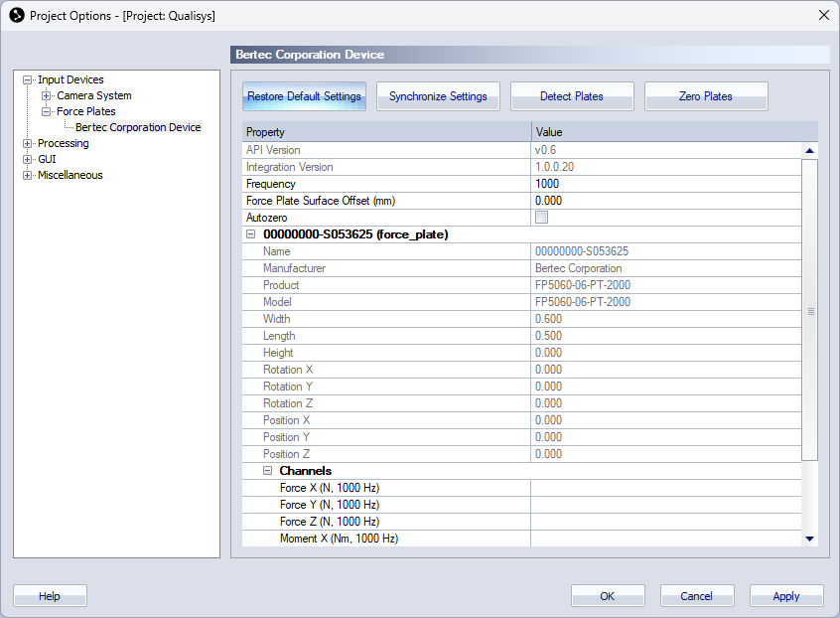Viewport: 840px width, 618px height.
Task: Click the Rotation Z row
Action: tap(521, 403)
